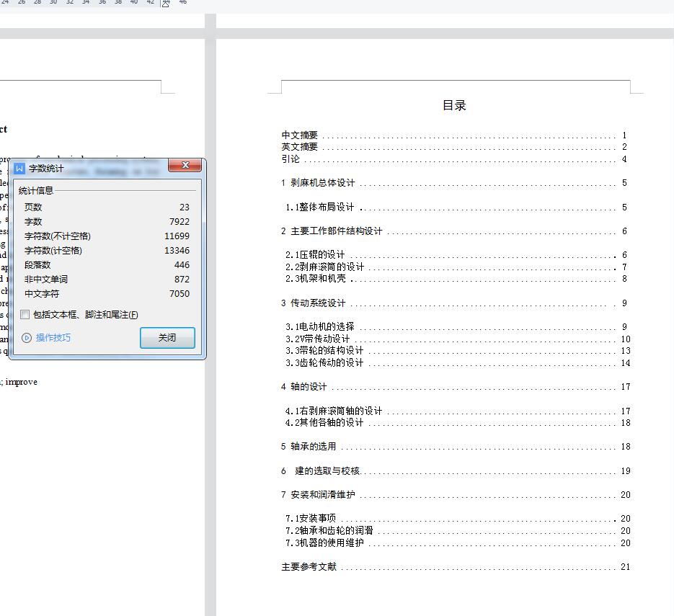674x616 pixels.
Task: Click 字符数(不计空格) row value 11699
Action: tap(177, 236)
